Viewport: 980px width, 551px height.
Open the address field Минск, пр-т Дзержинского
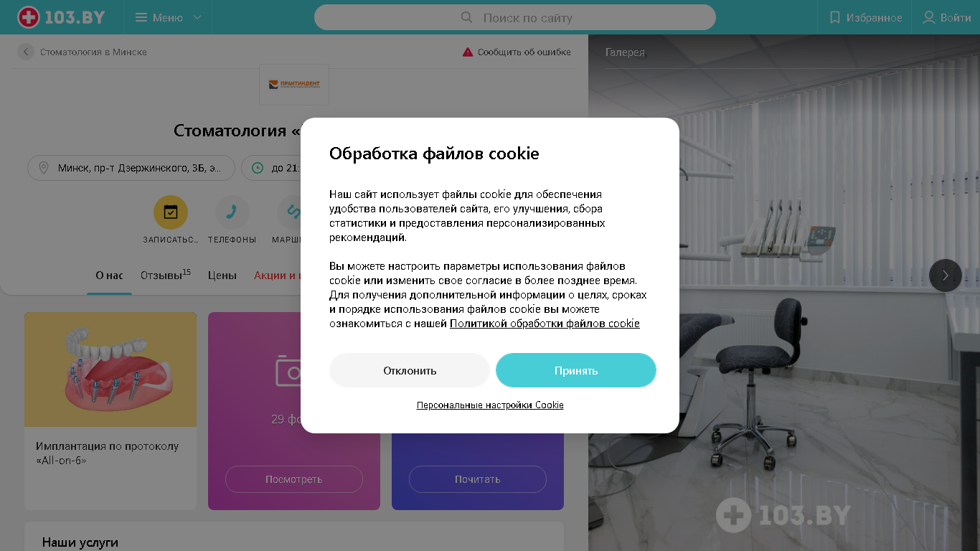click(131, 168)
